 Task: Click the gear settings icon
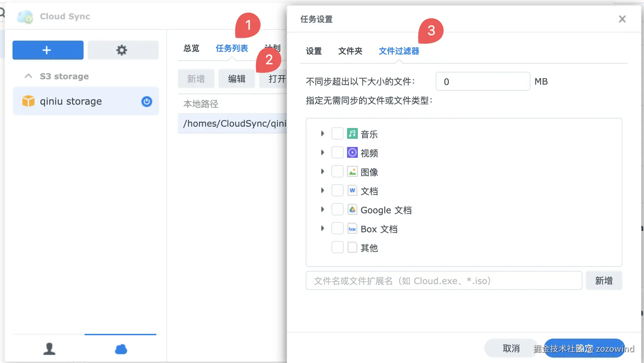(122, 50)
